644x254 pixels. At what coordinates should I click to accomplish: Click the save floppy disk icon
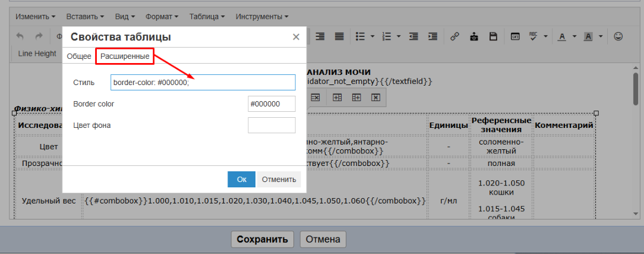pos(493,36)
